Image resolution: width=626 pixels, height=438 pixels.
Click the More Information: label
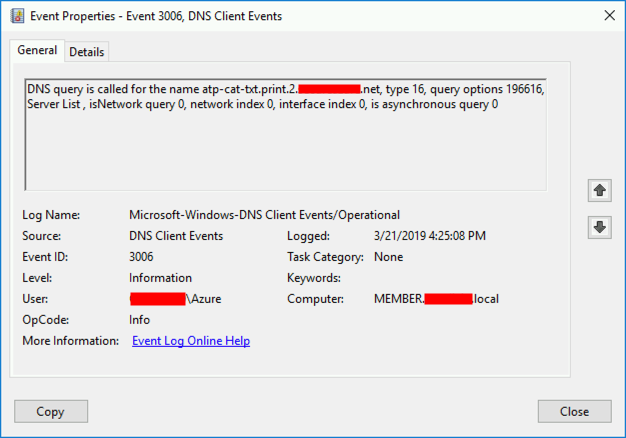tap(71, 341)
